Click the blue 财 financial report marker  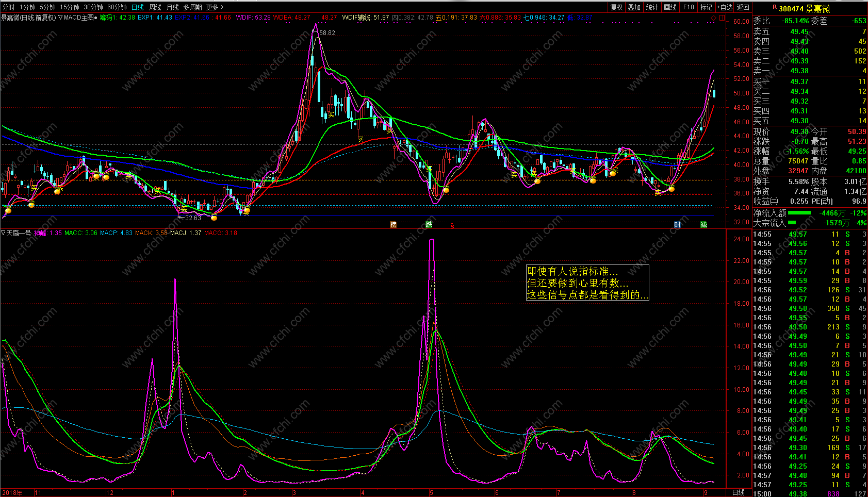point(677,225)
